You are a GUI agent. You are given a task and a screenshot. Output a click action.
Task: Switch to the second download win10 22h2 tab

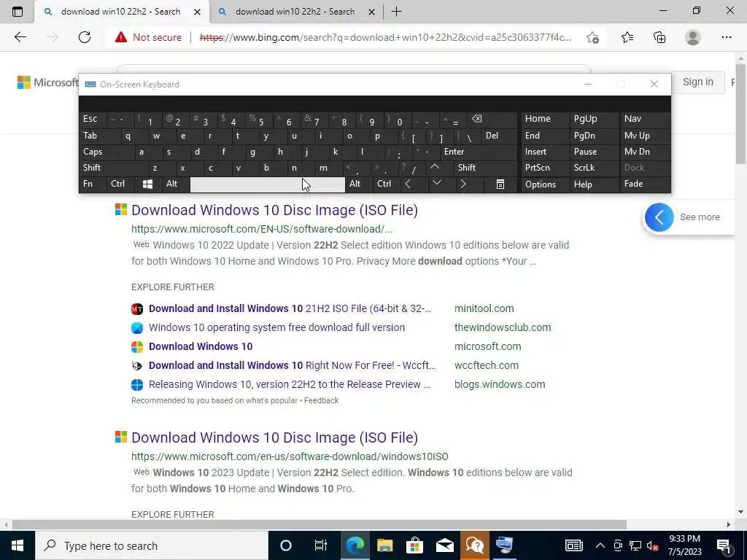(x=295, y=12)
